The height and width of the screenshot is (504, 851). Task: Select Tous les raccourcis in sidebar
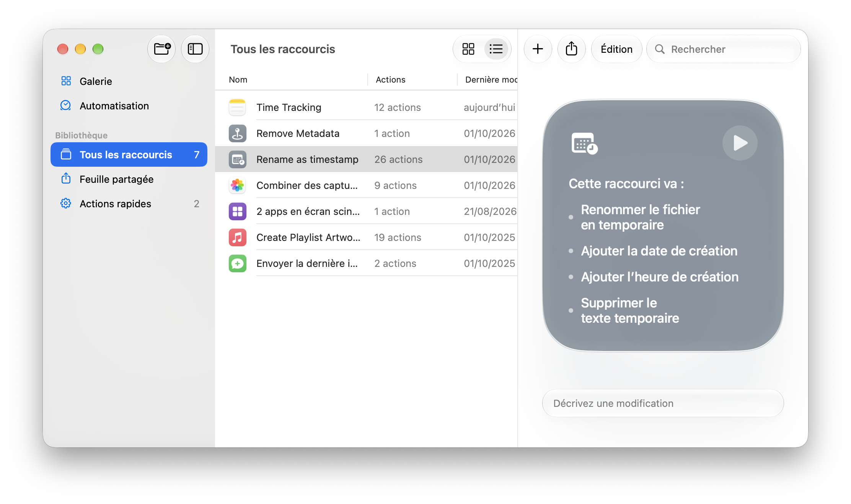pyautogui.click(x=129, y=154)
